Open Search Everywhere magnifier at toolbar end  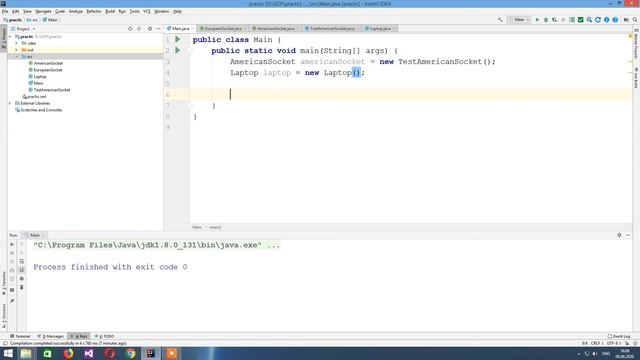(635, 20)
